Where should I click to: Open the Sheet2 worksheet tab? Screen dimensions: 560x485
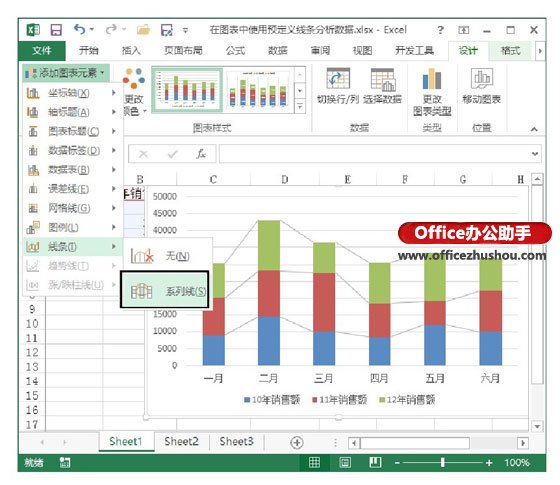(x=181, y=442)
